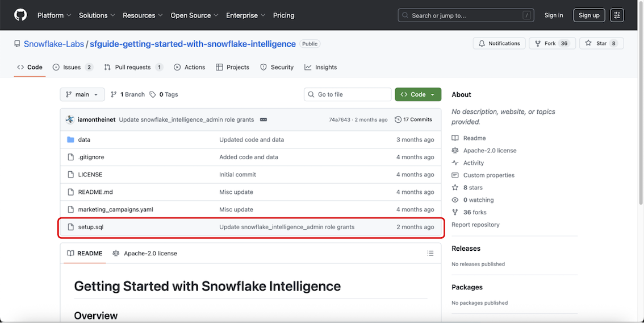Click the Go to file field
Screen dimensions: 644x323
348,94
